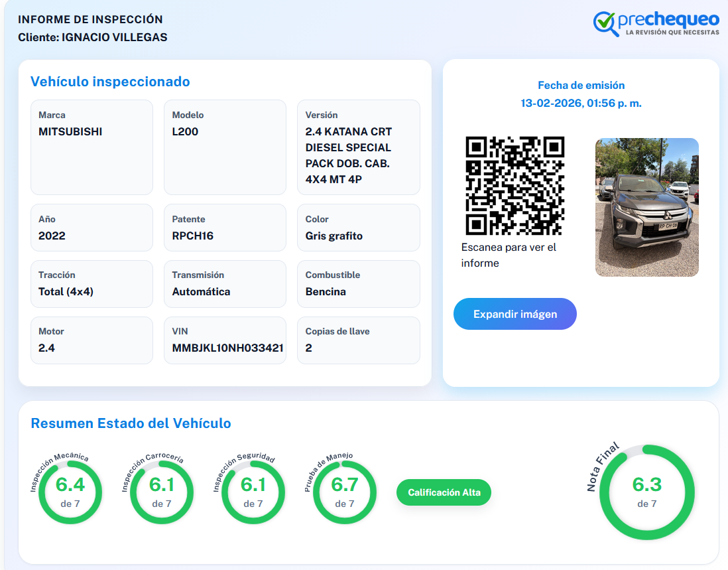Open the Prueba de Manejo gauge icon

(344, 492)
